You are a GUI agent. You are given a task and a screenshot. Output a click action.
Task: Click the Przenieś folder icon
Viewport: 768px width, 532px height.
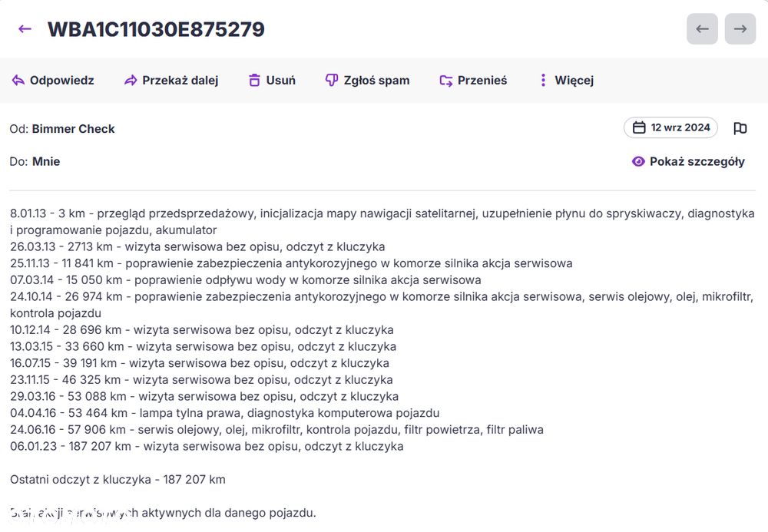(x=445, y=81)
